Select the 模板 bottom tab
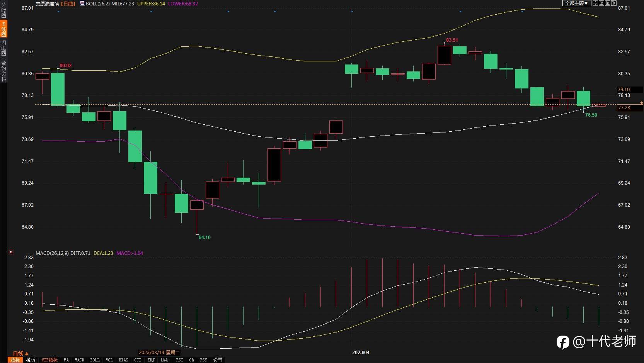This screenshot has height=363, width=644. point(31,360)
